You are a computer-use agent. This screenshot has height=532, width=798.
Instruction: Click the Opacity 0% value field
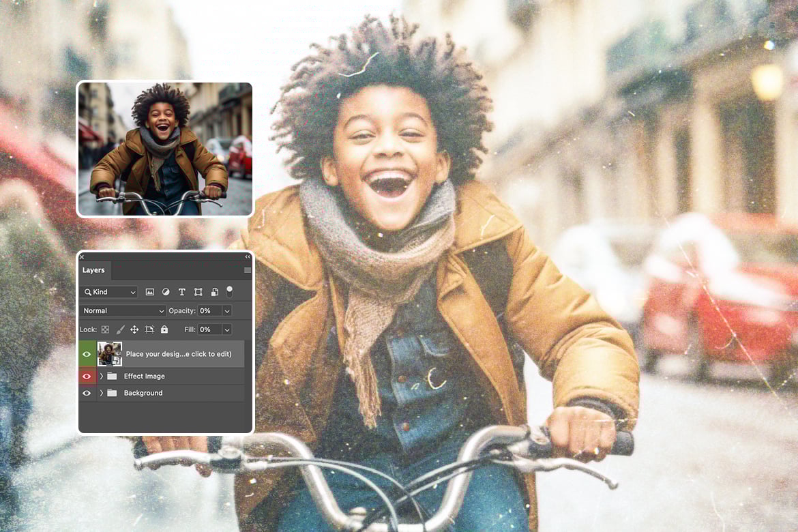pos(209,310)
